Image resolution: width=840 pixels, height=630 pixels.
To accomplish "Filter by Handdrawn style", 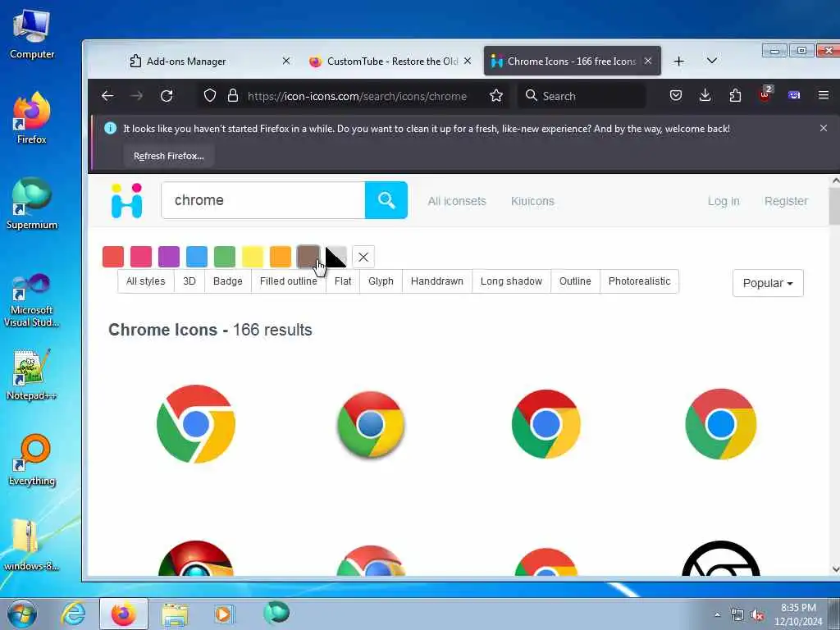I will [x=436, y=281].
